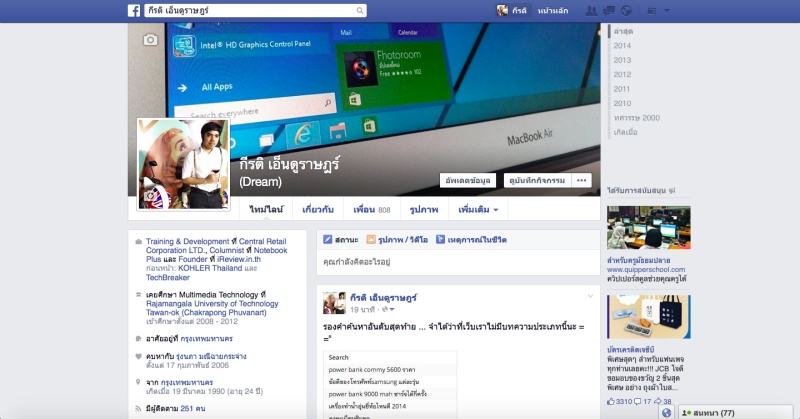The width and height of the screenshot is (800, 419).
Task: Open เพื่อน 808 tab
Action: (x=371, y=209)
